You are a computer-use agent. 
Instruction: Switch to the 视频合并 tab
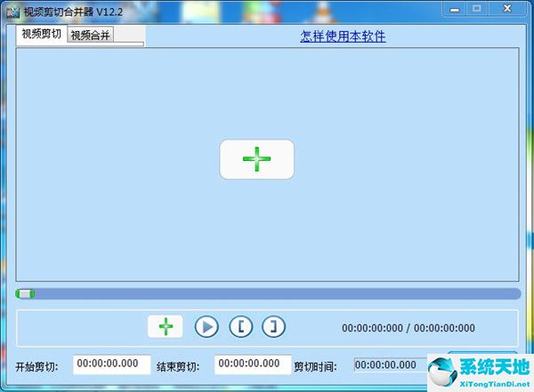[x=90, y=35]
